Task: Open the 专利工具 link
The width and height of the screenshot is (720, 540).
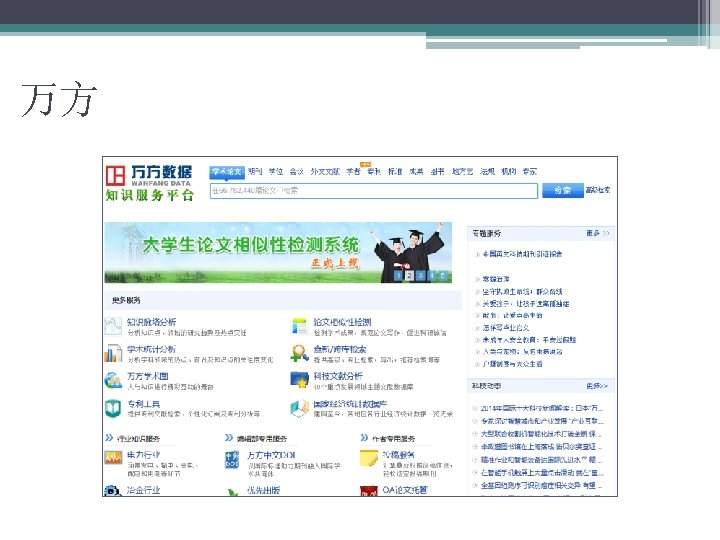Action: (144, 404)
